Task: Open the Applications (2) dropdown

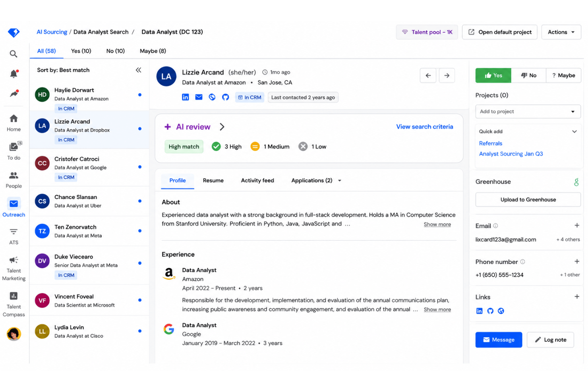Action: click(x=316, y=181)
